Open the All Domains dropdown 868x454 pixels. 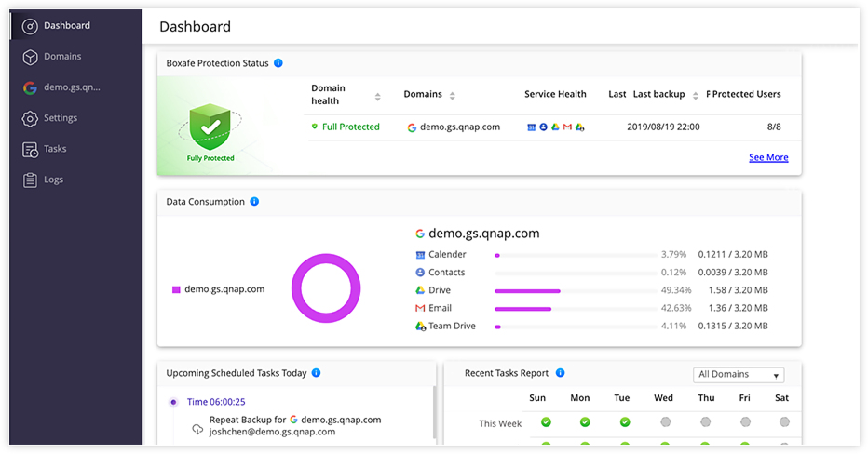point(739,375)
